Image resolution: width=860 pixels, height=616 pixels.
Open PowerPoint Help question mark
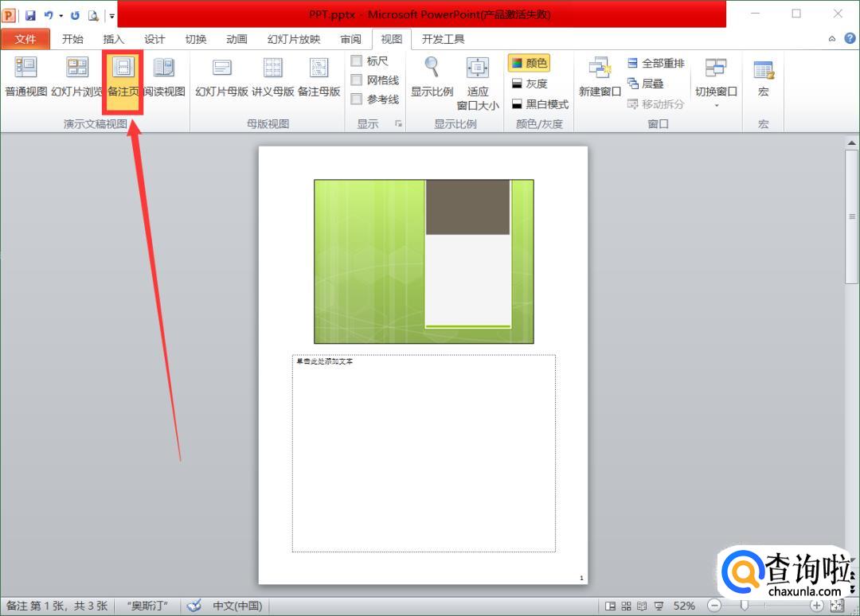(x=850, y=38)
